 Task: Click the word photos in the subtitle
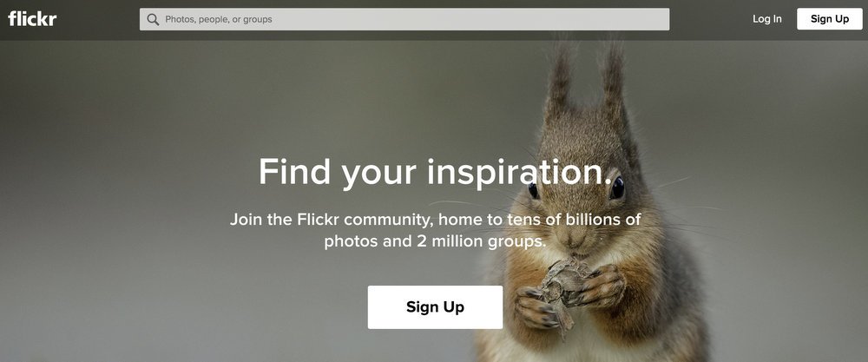352,242
